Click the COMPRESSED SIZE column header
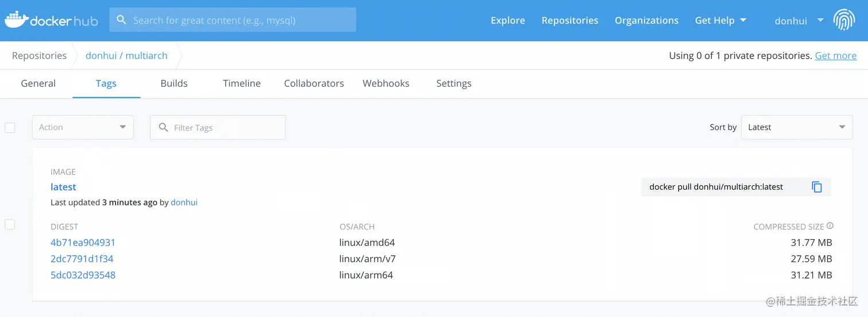The width and height of the screenshot is (868, 317). [788, 226]
